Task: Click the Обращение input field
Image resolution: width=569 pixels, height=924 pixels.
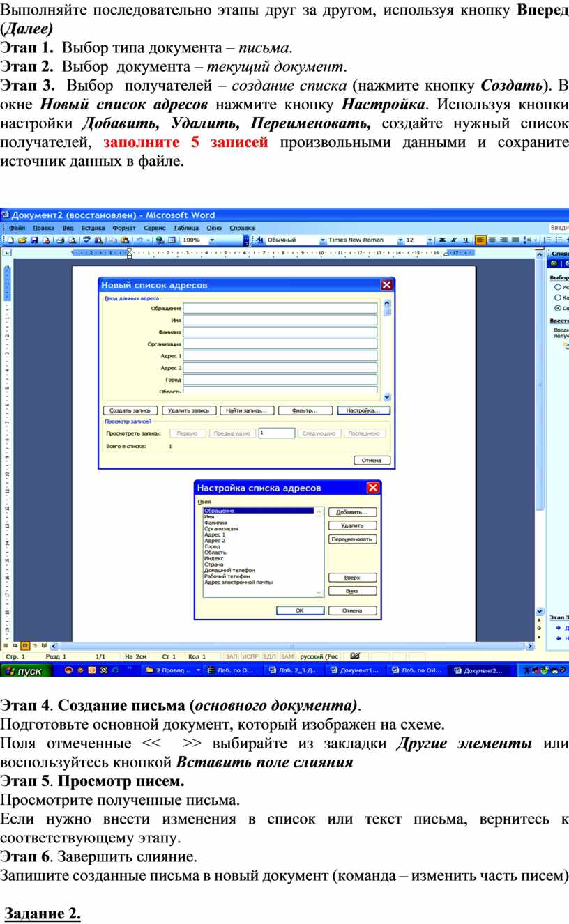Action: (x=280, y=308)
